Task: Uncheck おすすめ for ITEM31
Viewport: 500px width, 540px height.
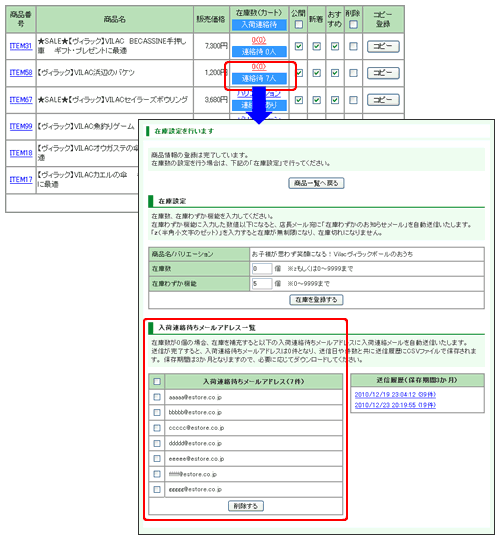Action: pos(335,46)
